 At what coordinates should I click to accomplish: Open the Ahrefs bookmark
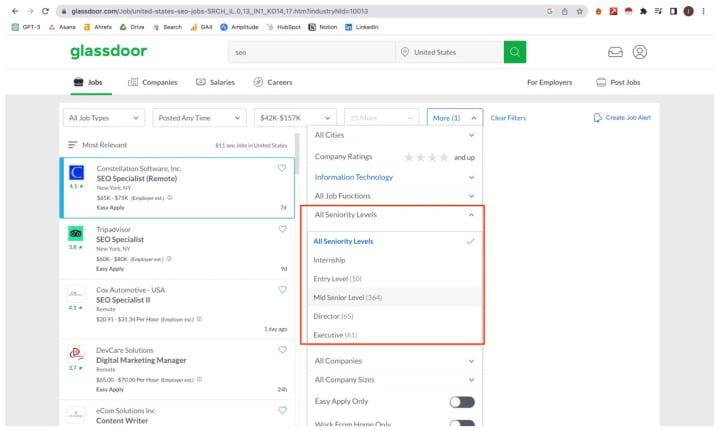pyautogui.click(x=98, y=27)
